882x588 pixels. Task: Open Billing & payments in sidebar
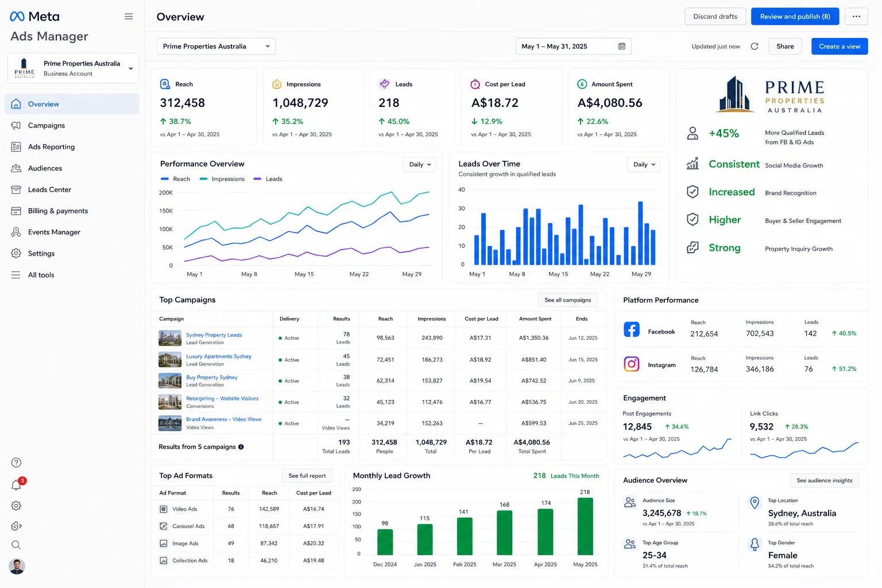(x=72, y=211)
